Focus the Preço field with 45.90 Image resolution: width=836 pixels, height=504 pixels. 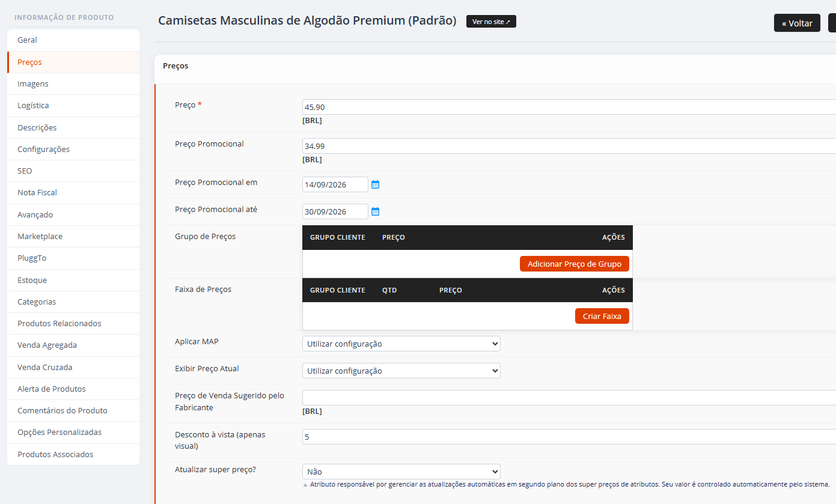(569, 107)
